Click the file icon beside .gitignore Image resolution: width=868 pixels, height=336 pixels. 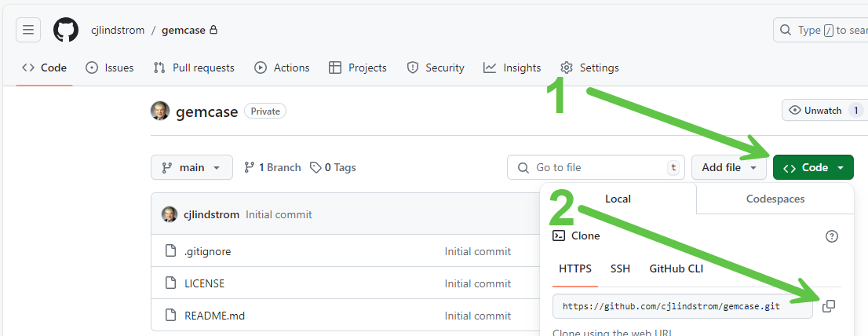pyautogui.click(x=171, y=251)
